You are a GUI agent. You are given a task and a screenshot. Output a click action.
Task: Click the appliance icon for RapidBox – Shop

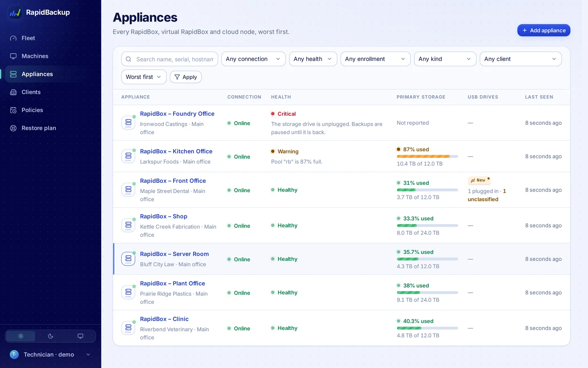pyautogui.click(x=128, y=225)
